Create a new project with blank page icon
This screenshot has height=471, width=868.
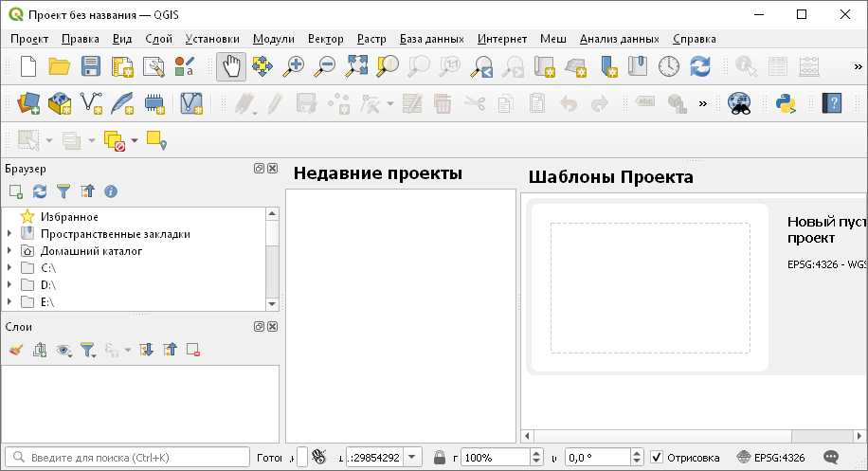(x=28, y=66)
